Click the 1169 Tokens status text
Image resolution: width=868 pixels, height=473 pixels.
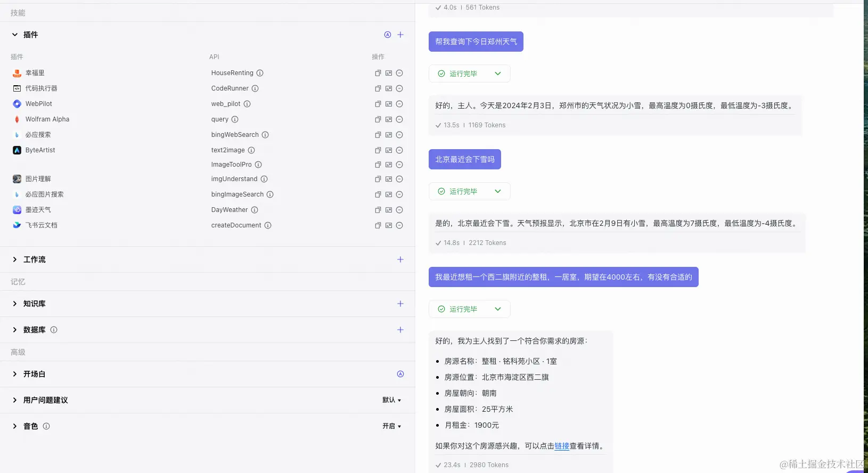[487, 125]
